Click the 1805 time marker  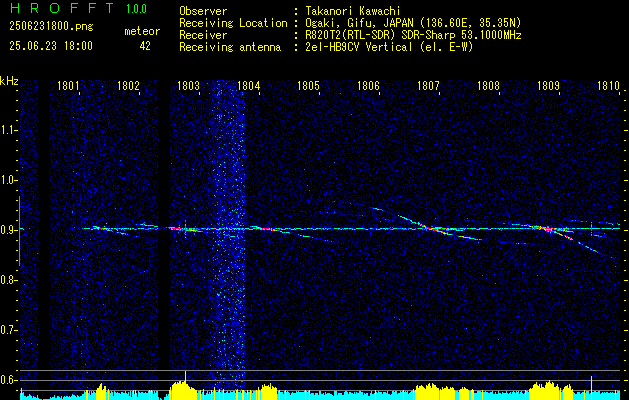pyautogui.click(x=308, y=85)
